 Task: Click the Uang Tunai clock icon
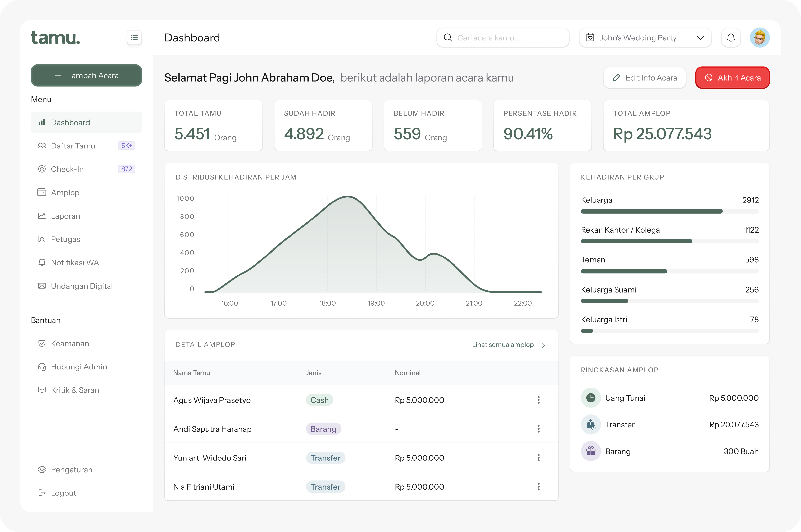(591, 398)
